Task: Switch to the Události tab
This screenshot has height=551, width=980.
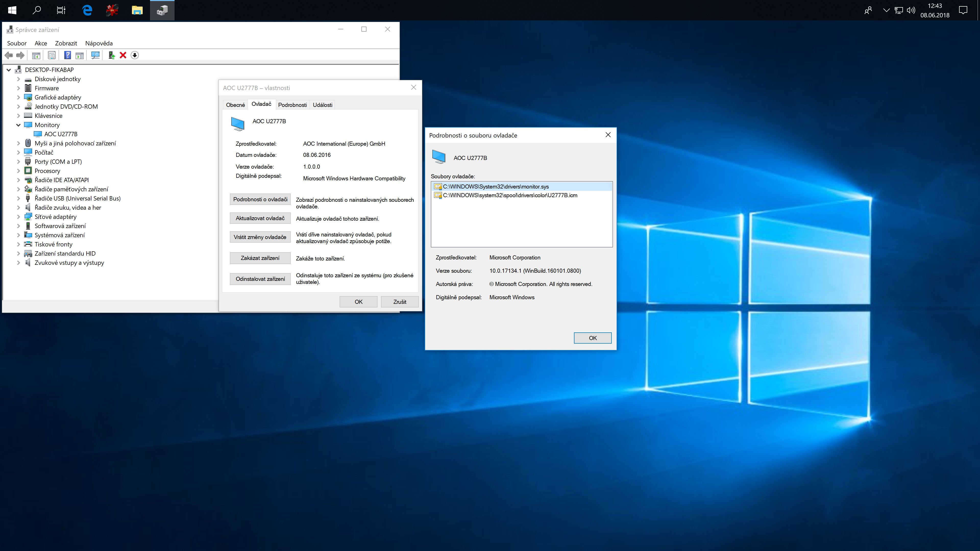Action: [x=322, y=105]
